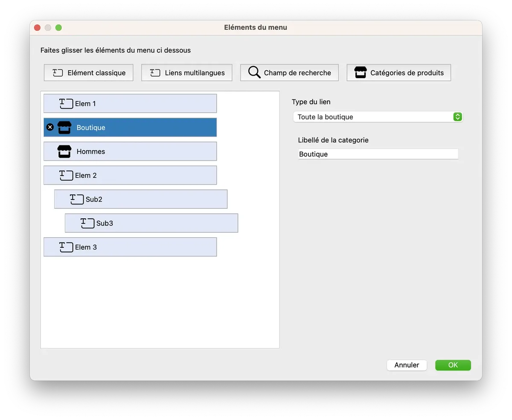Select the Hommes category item

(x=130, y=151)
